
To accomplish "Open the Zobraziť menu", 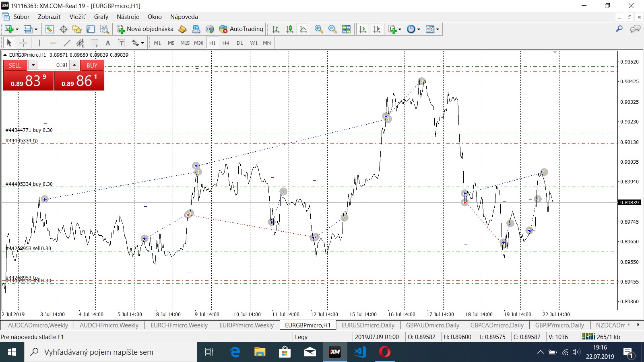I will 49,17.
